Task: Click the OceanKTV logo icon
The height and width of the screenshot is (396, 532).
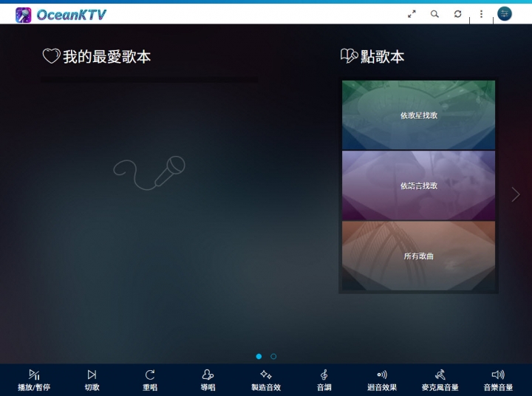Action: pos(24,15)
